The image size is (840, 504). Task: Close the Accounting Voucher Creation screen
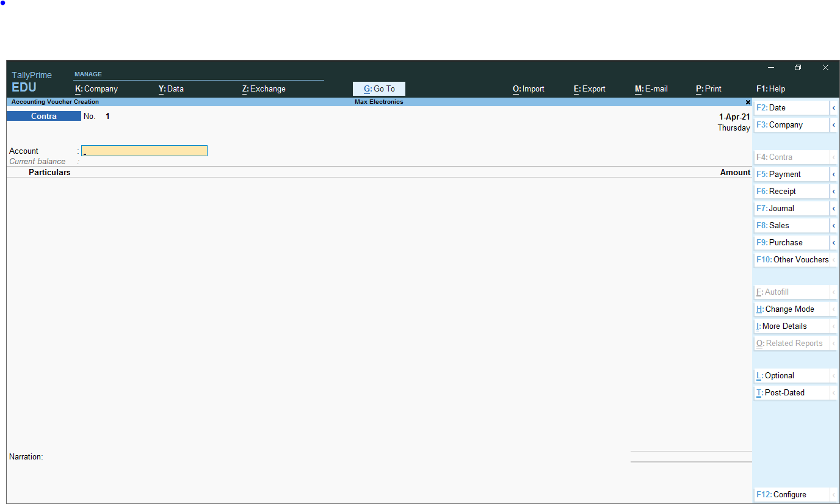(748, 102)
